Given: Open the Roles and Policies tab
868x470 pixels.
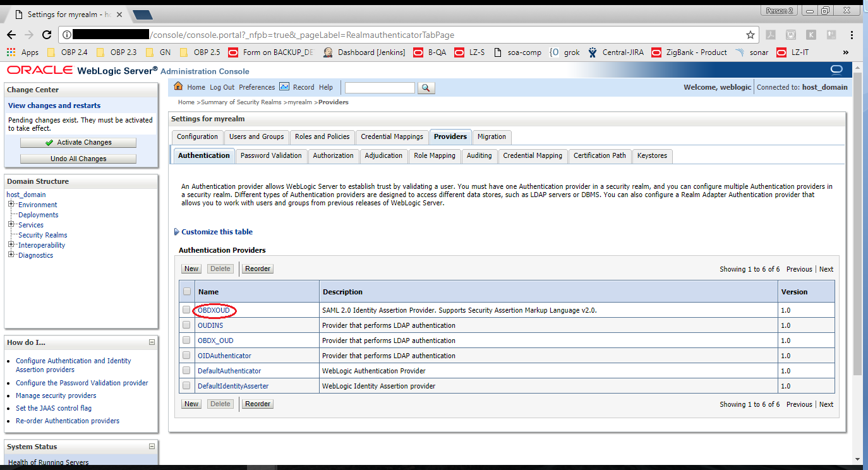Looking at the screenshot, I should [x=322, y=136].
